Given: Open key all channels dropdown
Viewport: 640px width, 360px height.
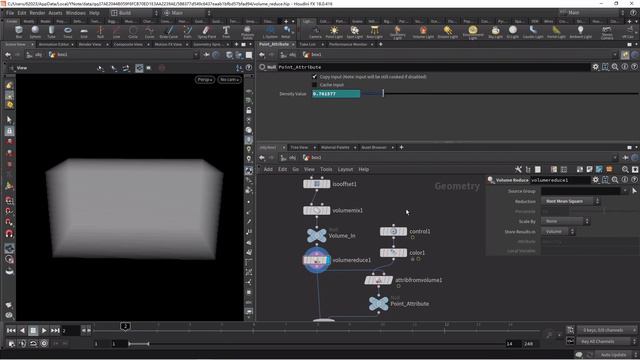Looking at the screenshot, I should (606, 342).
